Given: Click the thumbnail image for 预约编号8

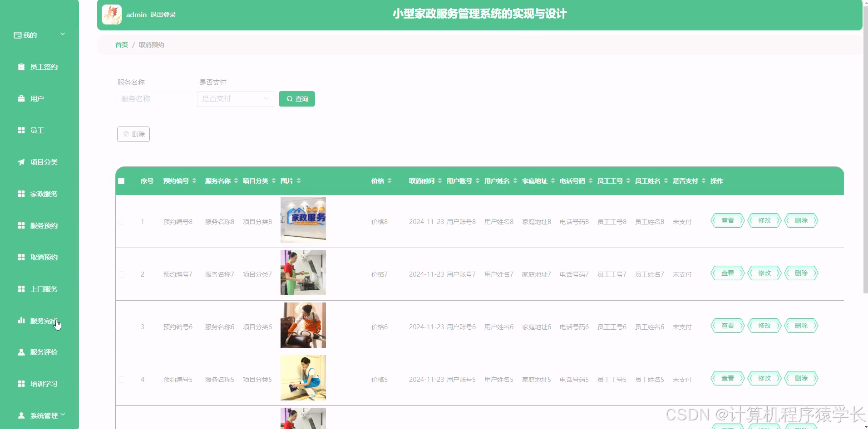Looking at the screenshot, I should [303, 220].
